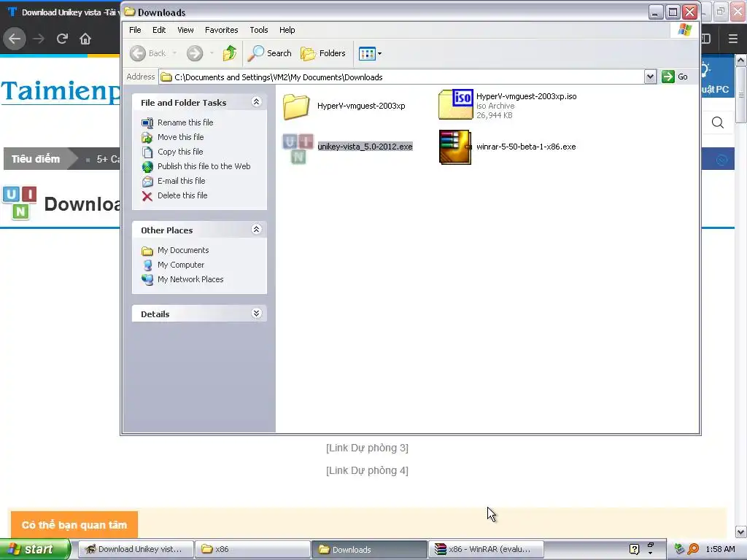
Task: Click the Publish to Web globe icon
Action: click(147, 167)
